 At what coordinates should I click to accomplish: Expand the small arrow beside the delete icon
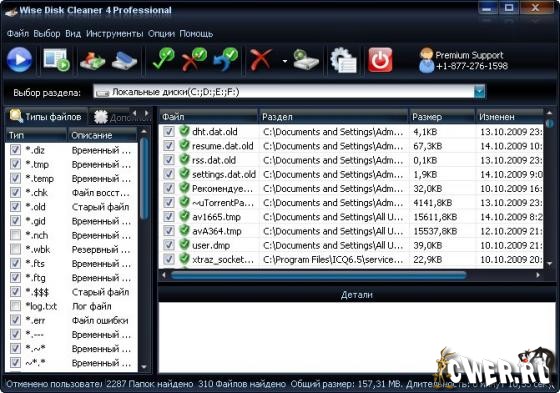coord(285,61)
